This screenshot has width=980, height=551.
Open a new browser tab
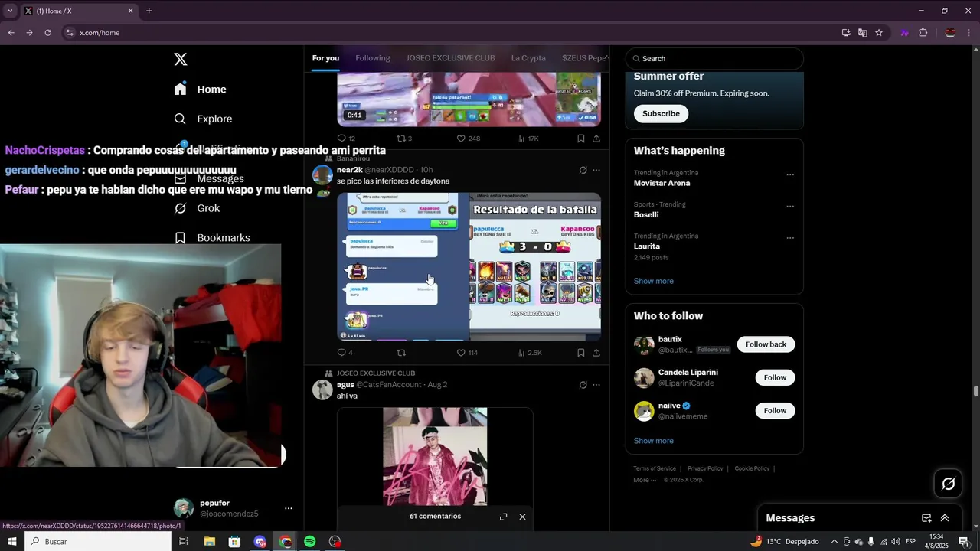tap(149, 11)
